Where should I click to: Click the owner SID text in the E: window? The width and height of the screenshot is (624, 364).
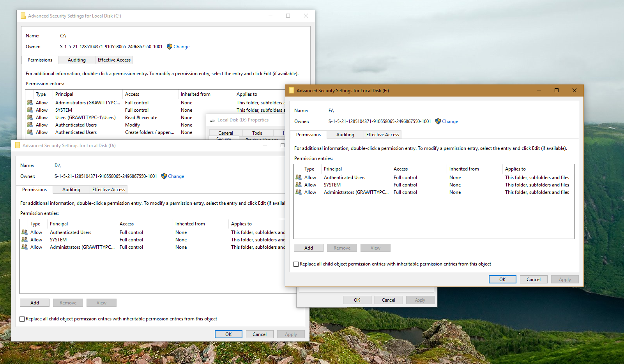click(x=380, y=121)
